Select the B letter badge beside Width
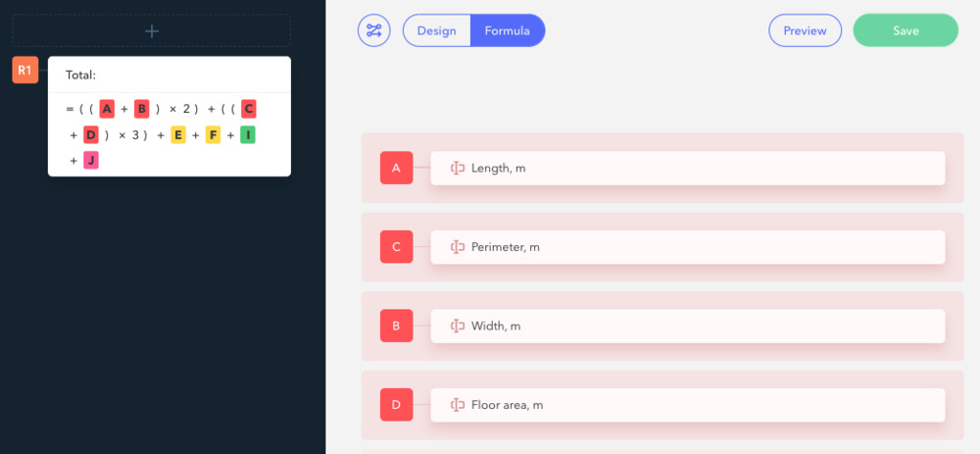Image resolution: width=980 pixels, height=454 pixels. click(396, 326)
